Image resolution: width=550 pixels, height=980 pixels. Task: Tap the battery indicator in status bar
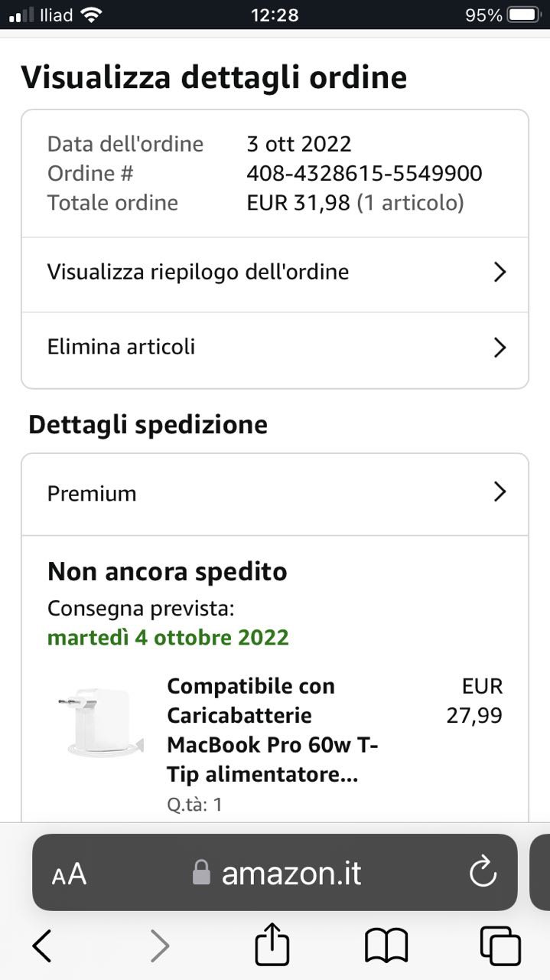[x=524, y=15]
